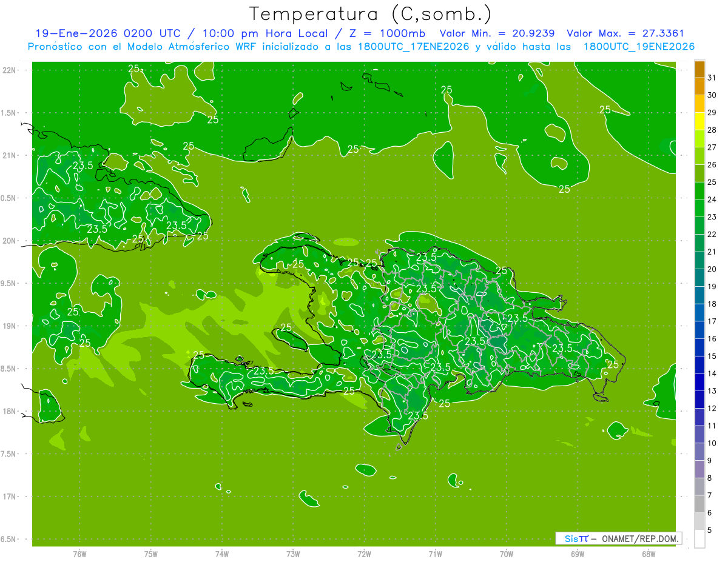Click the colorbar scale label "31"
The height and width of the screenshot is (562, 728).
pyautogui.click(x=712, y=78)
